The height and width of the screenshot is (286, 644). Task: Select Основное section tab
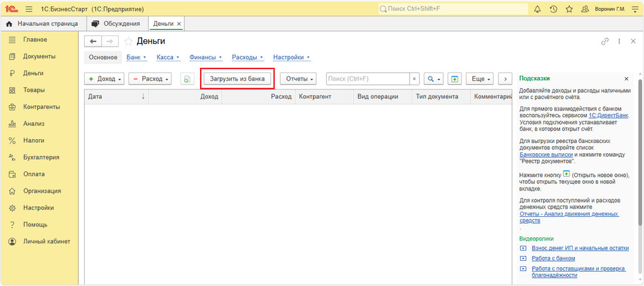pos(103,58)
